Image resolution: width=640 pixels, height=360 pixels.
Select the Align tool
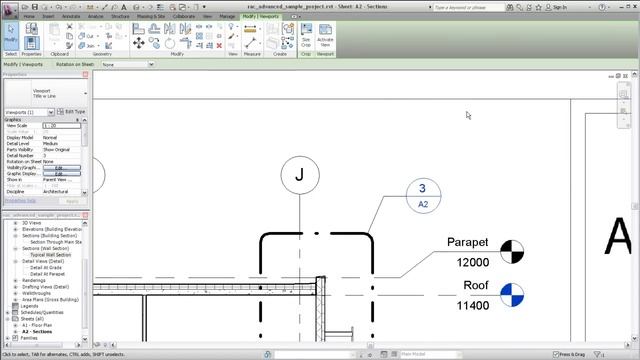pyautogui.click(x=138, y=29)
